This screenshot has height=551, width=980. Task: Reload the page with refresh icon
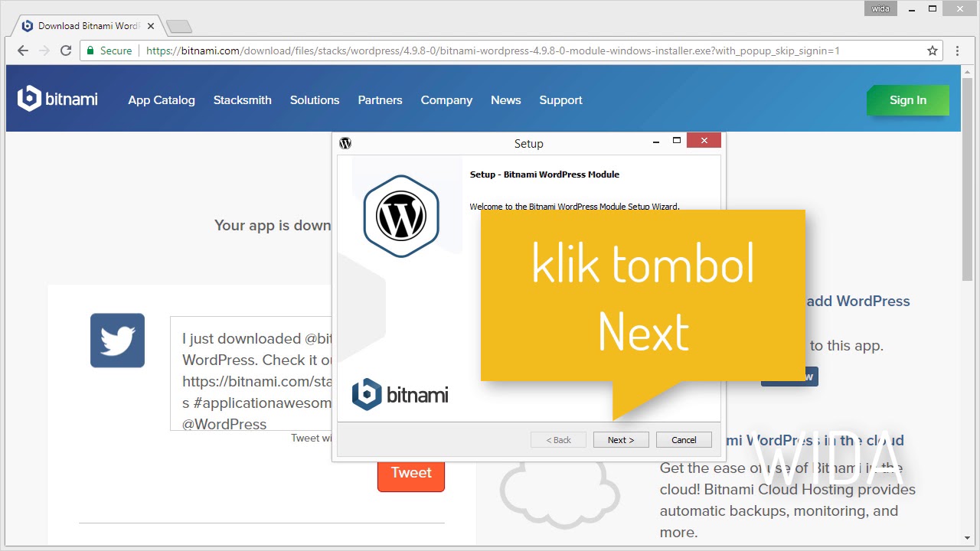point(66,51)
